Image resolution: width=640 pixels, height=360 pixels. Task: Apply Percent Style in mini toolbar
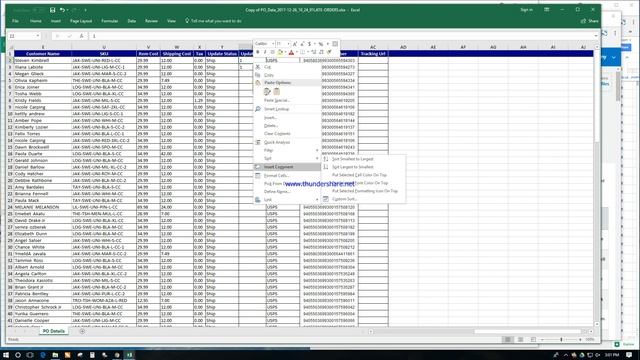(321, 44)
